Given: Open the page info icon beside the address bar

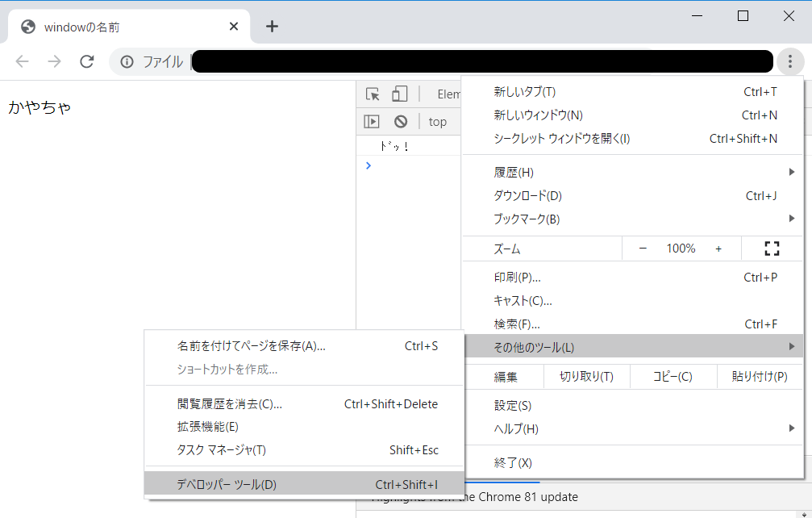Looking at the screenshot, I should pyautogui.click(x=127, y=61).
